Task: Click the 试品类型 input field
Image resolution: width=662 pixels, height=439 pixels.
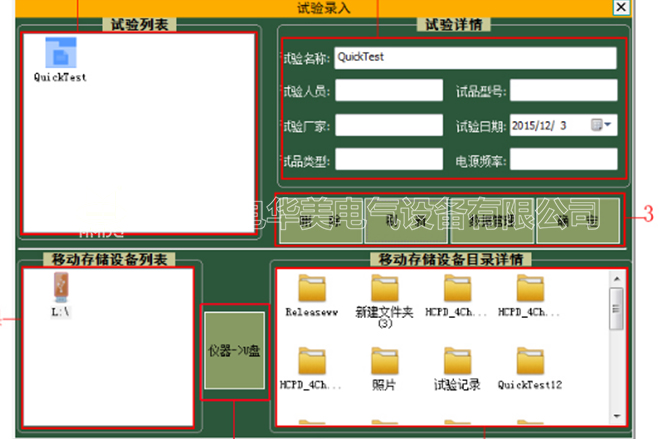Action: click(x=389, y=159)
